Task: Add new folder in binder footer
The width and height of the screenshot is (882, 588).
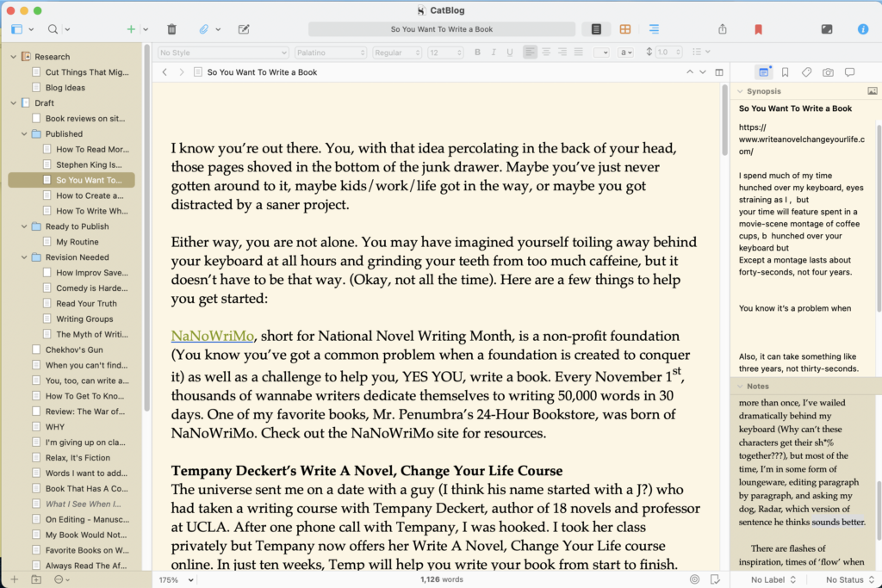Action: coord(36,579)
